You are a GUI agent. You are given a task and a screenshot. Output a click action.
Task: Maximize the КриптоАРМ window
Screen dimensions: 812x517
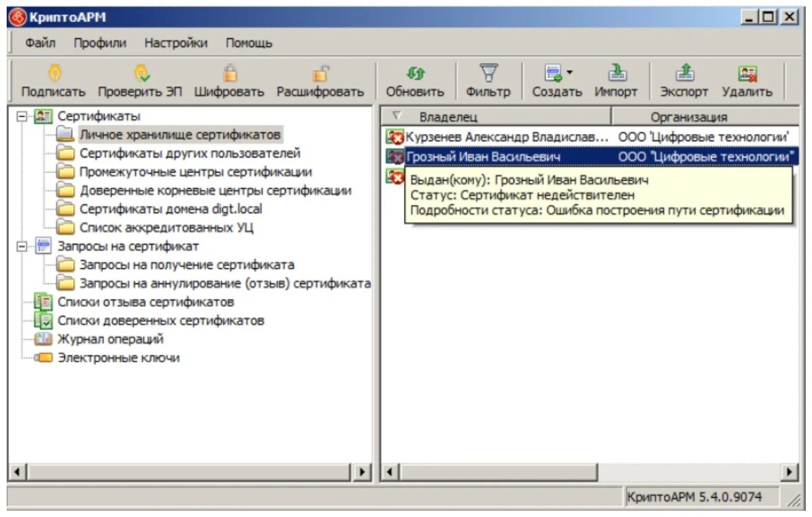click(768, 17)
